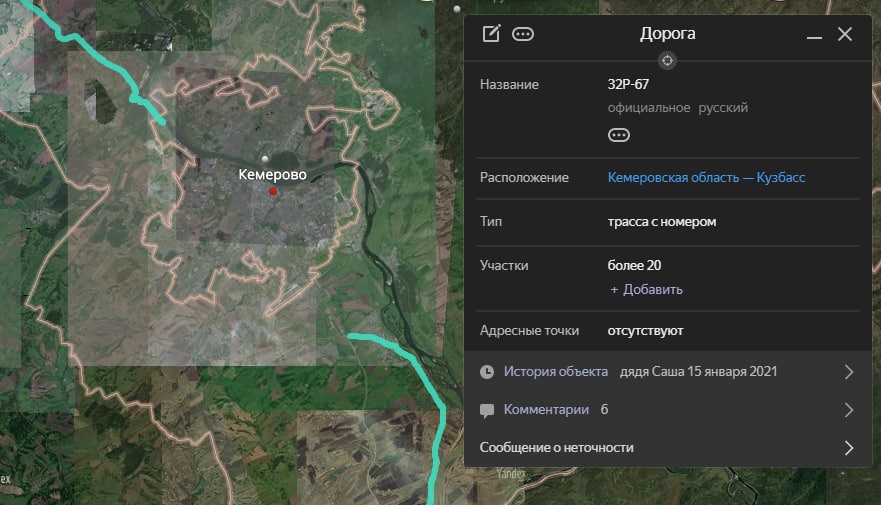Click the Кемерово city label on map
The width and height of the screenshot is (881, 505).
[273, 175]
